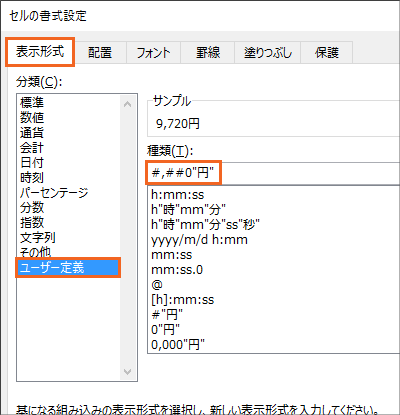Select 標準 in the category list

tap(32, 102)
